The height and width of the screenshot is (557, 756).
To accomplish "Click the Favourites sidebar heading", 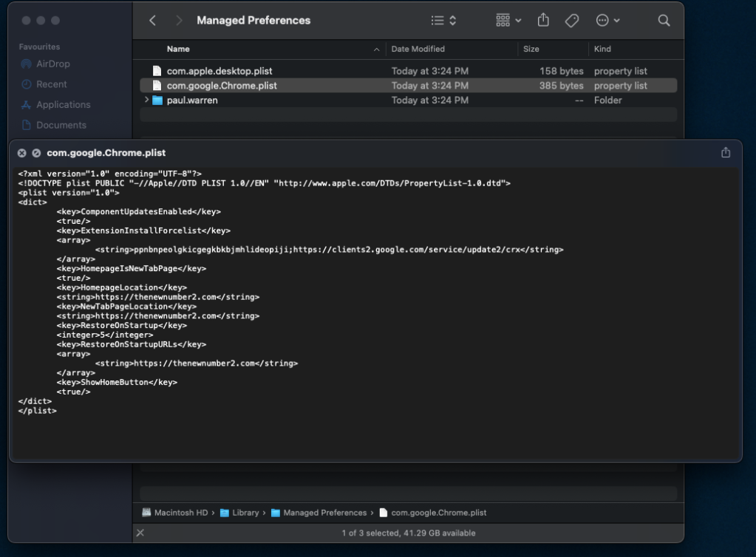I will click(x=39, y=47).
